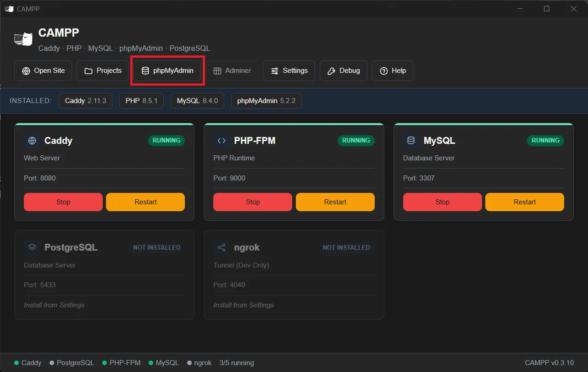Click the RUNNING badge on MySQL card
The image size is (588, 372).
[x=545, y=141]
